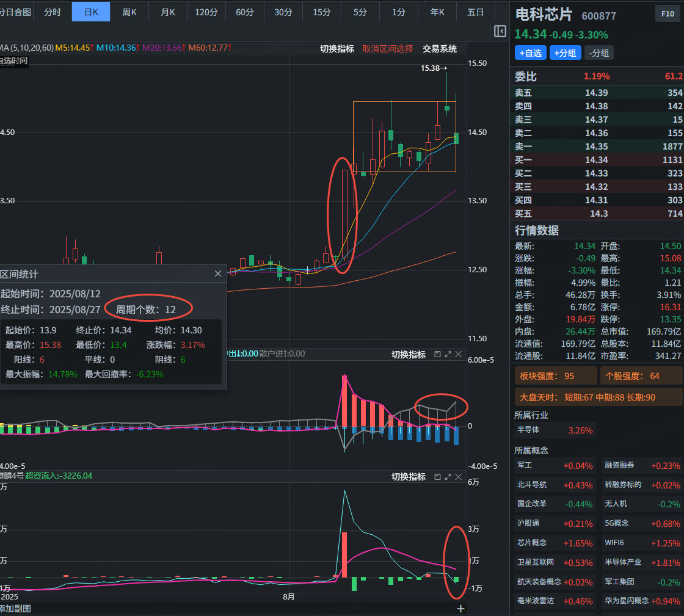Screen dimensions: 684x616
Task: Click window icon on middle indicator panel
Action: 437,354
